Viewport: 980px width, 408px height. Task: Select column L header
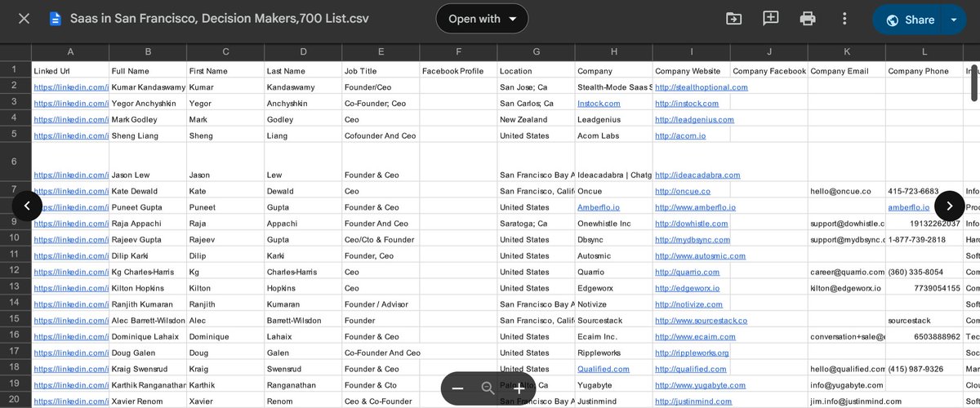pos(924,51)
